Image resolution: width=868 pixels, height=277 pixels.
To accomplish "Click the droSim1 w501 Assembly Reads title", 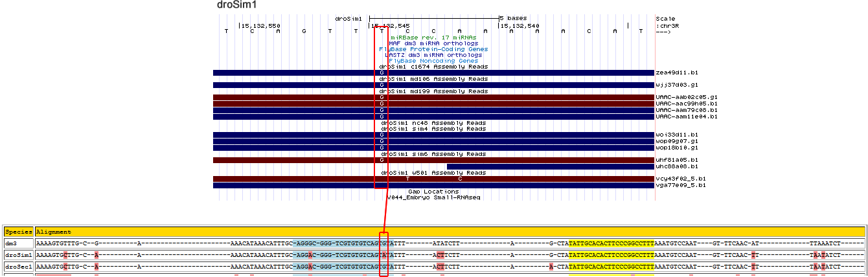I will (x=433, y=173).
